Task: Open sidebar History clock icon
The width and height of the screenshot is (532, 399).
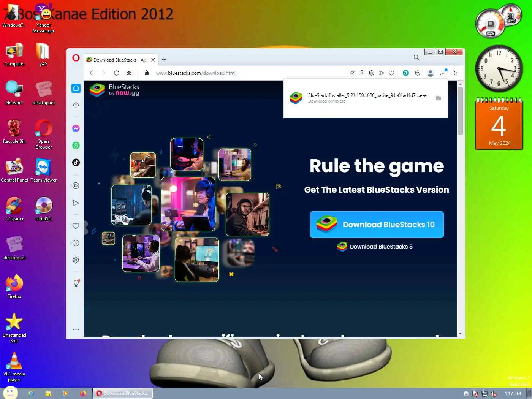Action: click(x=76, y=243)
